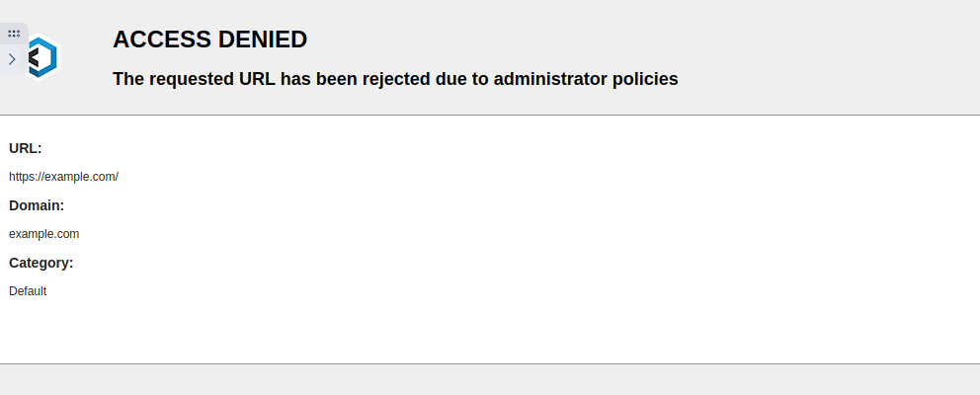
Task: Click the "Default" category value
Action: point(28,291)
